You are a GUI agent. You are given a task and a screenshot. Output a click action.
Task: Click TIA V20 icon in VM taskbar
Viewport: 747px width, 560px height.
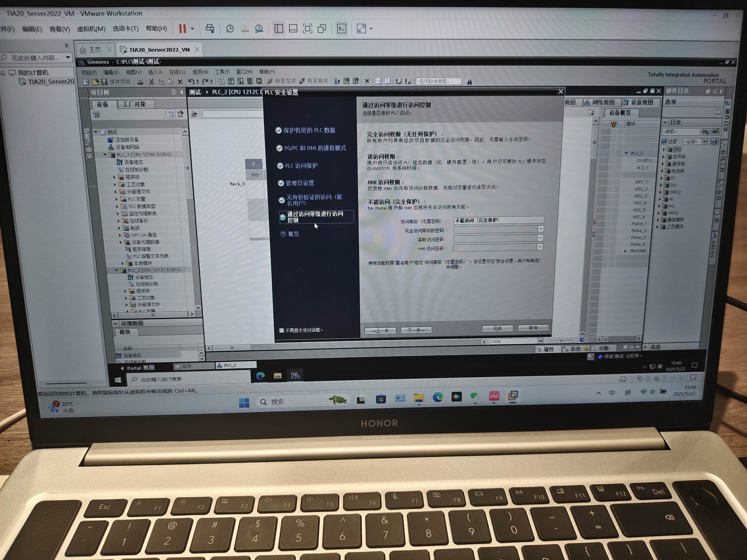point(295,375)
